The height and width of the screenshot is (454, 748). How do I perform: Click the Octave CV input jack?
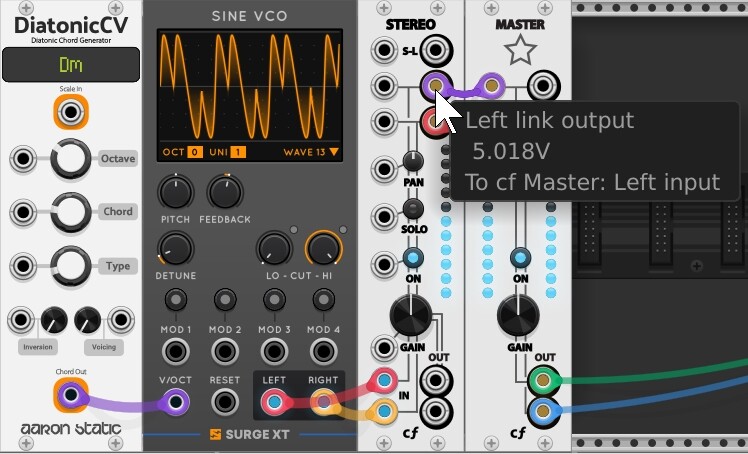tap(22, 159)
